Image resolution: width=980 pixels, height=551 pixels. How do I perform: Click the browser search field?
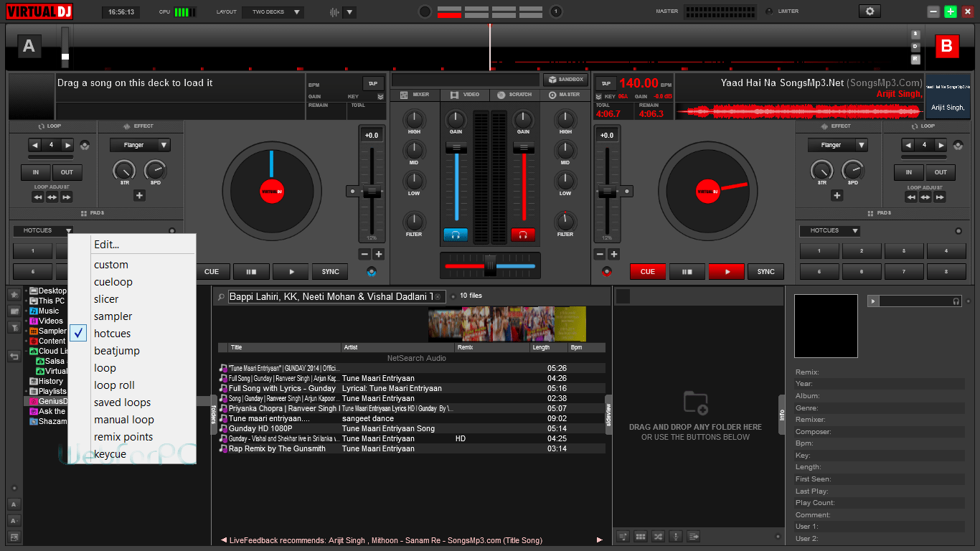330,296
